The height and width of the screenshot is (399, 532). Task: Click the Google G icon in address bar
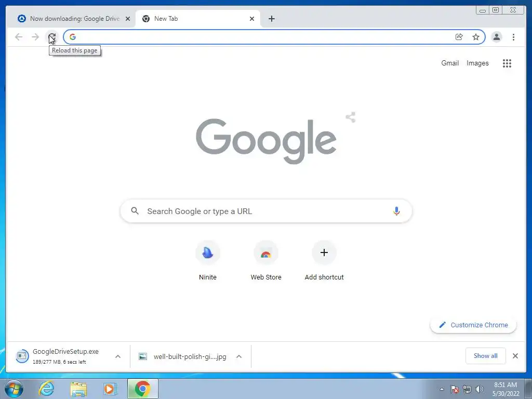[x=73, y=37]
